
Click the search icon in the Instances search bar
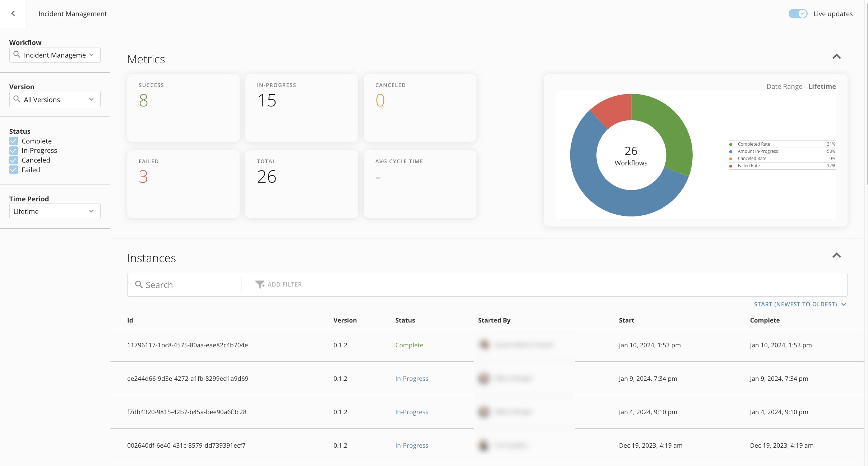(139, 284)
